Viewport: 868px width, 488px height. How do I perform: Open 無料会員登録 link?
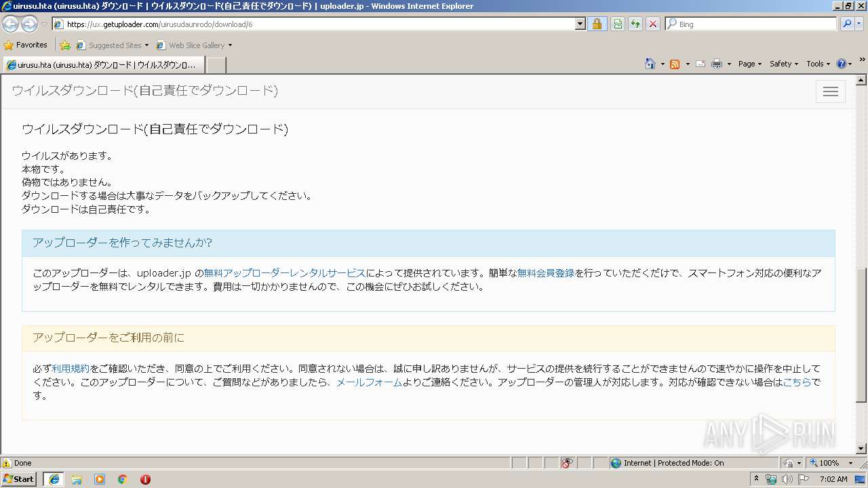point(546,273)
